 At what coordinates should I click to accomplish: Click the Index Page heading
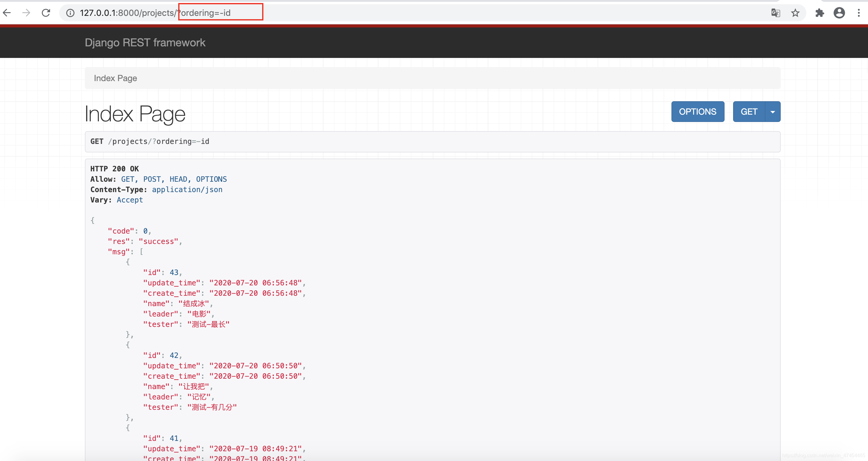click(x=135, y=114)
